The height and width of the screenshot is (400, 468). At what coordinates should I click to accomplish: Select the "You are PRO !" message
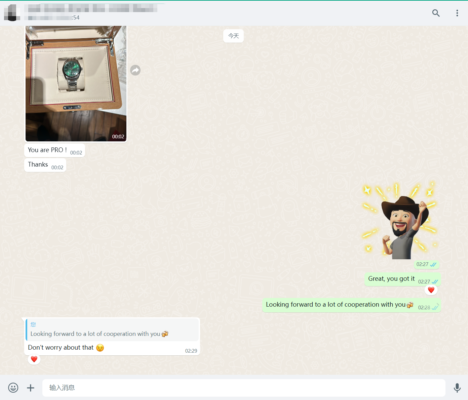click(55, 150)
